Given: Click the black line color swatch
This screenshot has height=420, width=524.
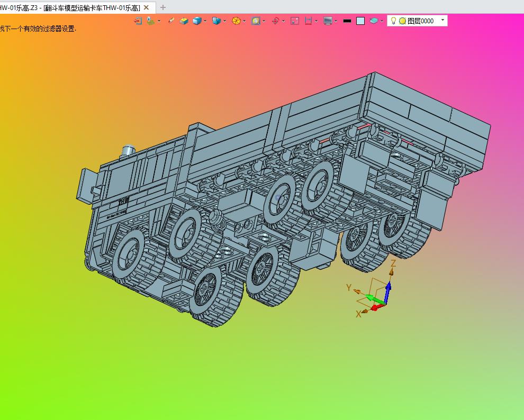Looking at the screenshot, I should pyautogui.click(x=347, y=21).
